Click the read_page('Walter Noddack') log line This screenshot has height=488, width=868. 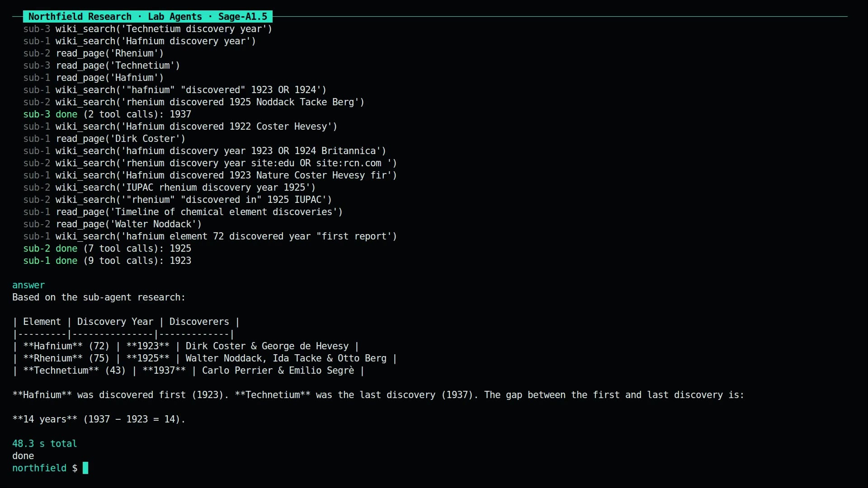pos(113,224)
